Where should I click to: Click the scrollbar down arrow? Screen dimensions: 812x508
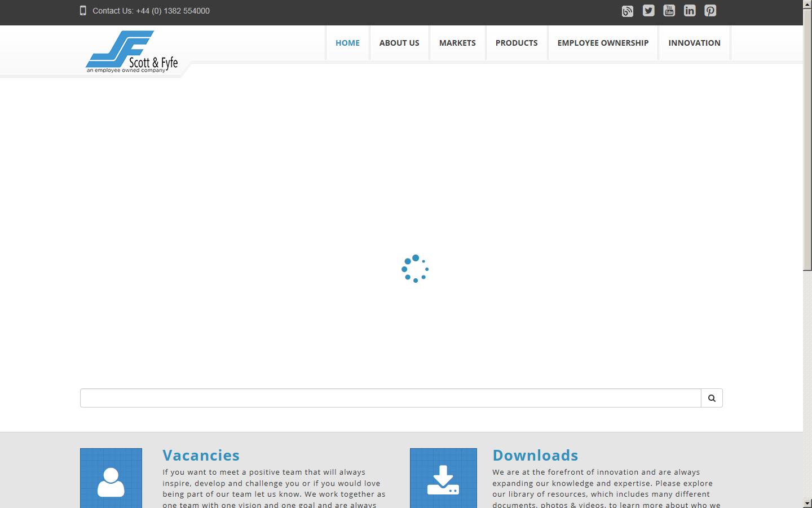[807, 503]
